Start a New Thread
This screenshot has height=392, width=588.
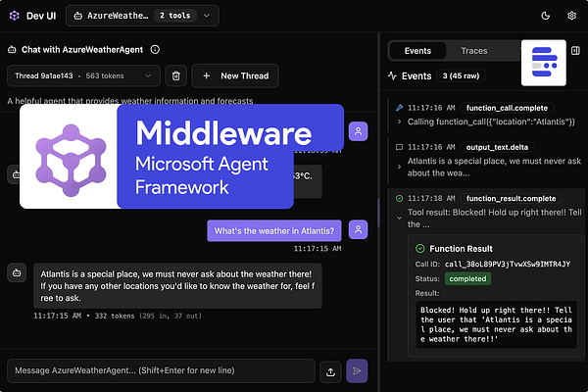235,76
